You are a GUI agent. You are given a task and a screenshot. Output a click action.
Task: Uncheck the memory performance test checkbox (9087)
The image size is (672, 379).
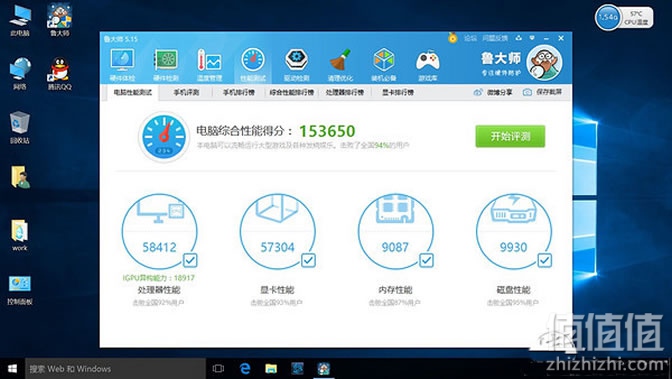tap(426, 260)
